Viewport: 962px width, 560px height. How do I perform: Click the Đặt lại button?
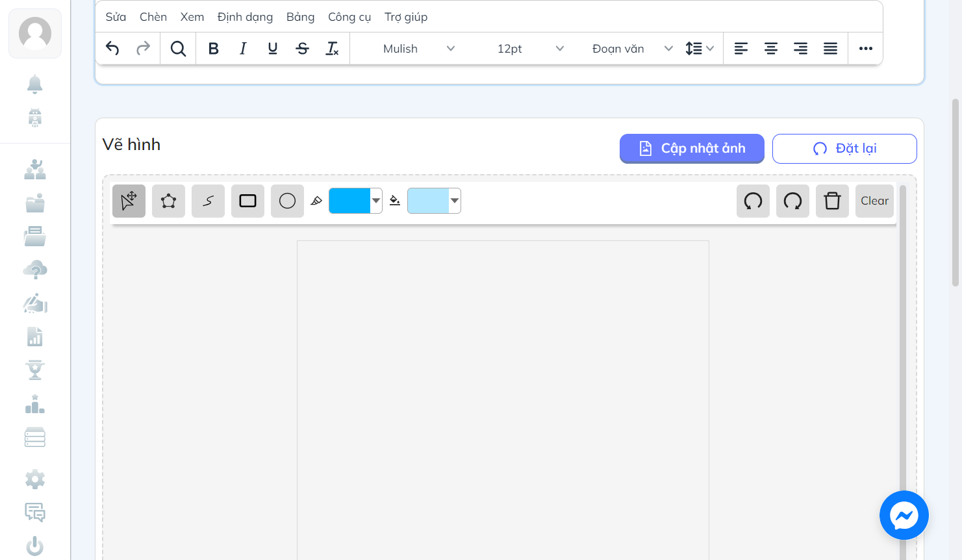pyautogui.click(x=844, y=148)
